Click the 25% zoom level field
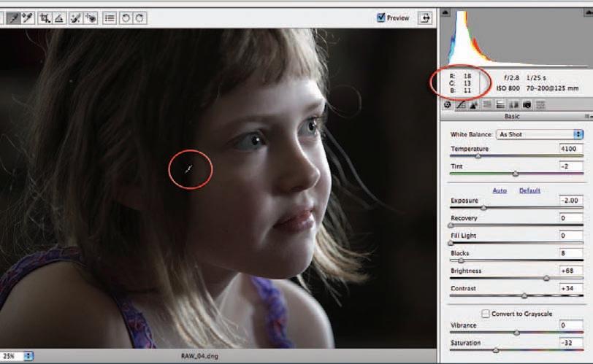593x364 pixels. coord(12,356)
